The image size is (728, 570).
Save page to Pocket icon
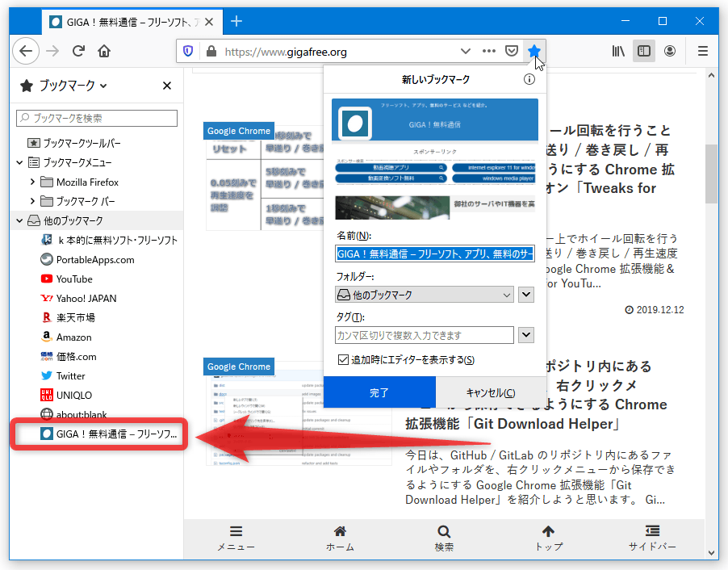pyautogui.click(x=511, y=51)
